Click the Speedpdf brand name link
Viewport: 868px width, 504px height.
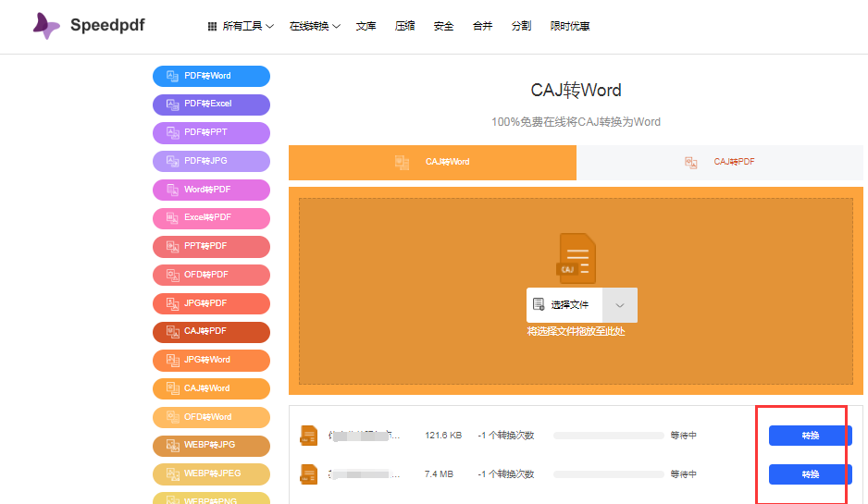(x=107, y=26)
